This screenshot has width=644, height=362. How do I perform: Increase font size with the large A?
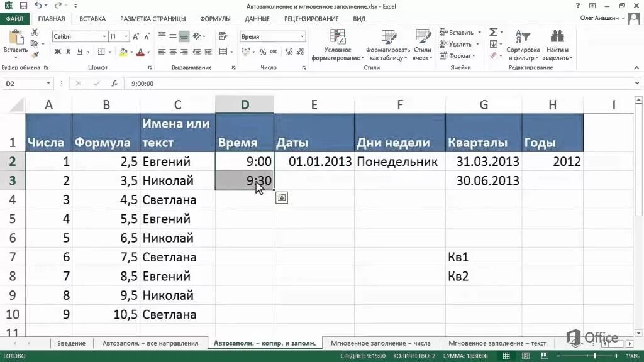tap(136, 36)
